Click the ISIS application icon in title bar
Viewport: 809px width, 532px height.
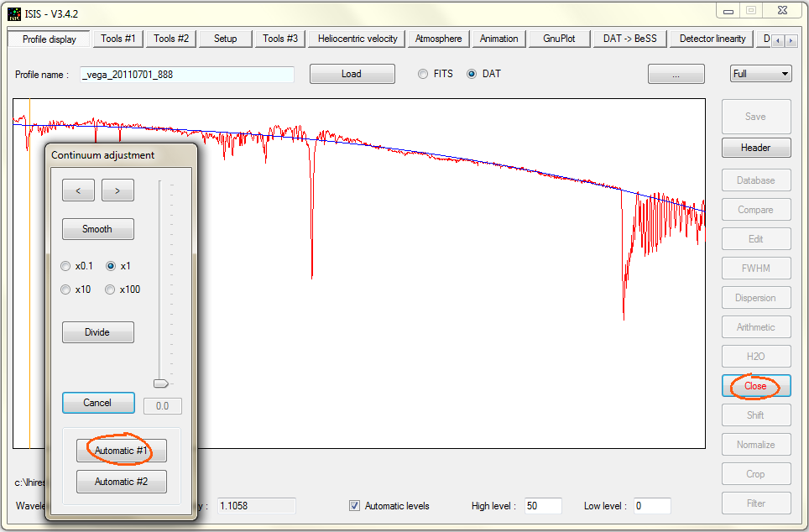tap(14, 11)
